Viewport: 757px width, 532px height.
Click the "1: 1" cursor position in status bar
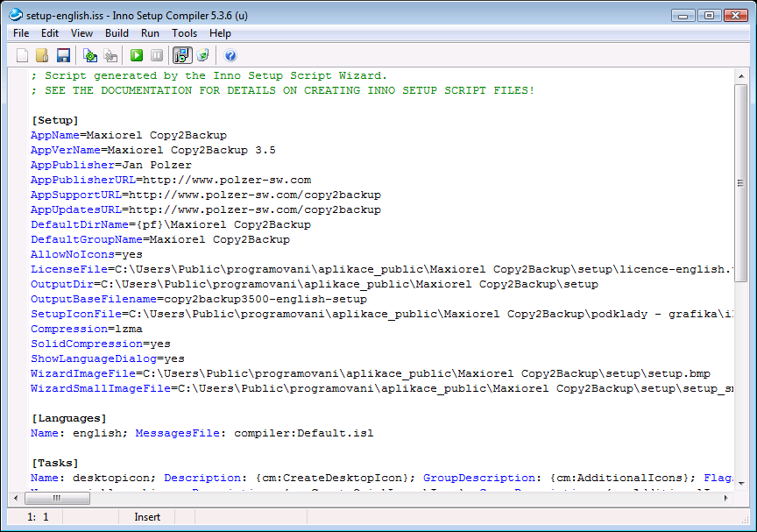coord(38,517)
